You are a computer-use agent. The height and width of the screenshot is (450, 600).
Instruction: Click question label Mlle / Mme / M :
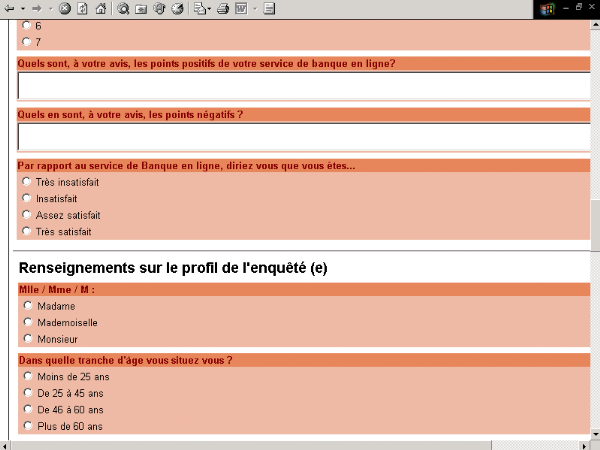pyautogui.click(x=57, y=290)
